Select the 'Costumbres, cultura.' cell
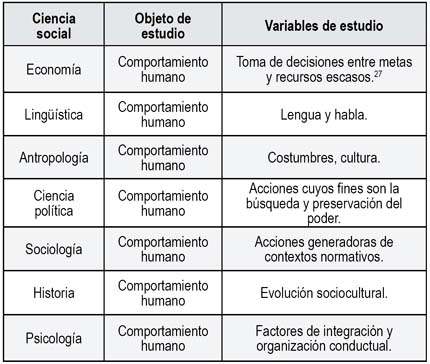This screenshot has width=430, height=364. [x=324, y=158]
